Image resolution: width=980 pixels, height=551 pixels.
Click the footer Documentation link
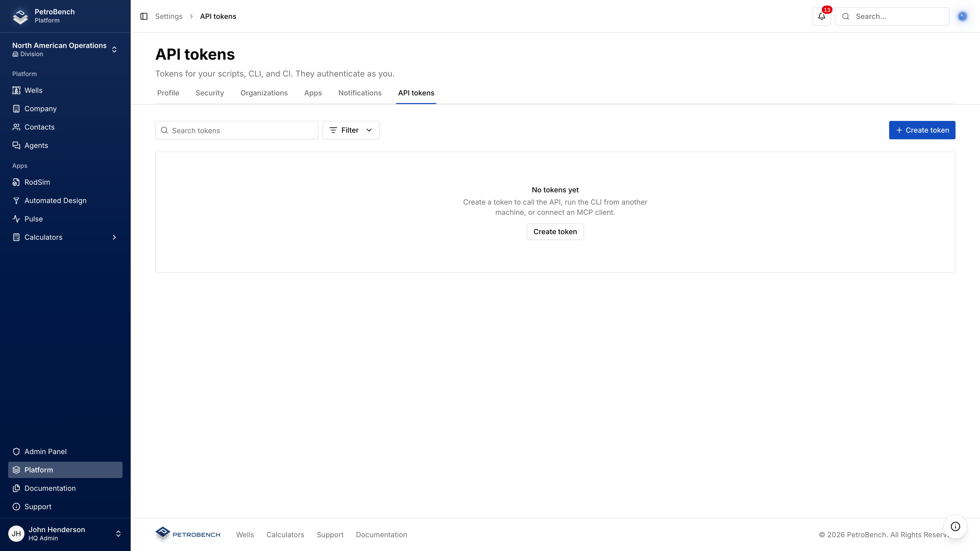(381, 535)
